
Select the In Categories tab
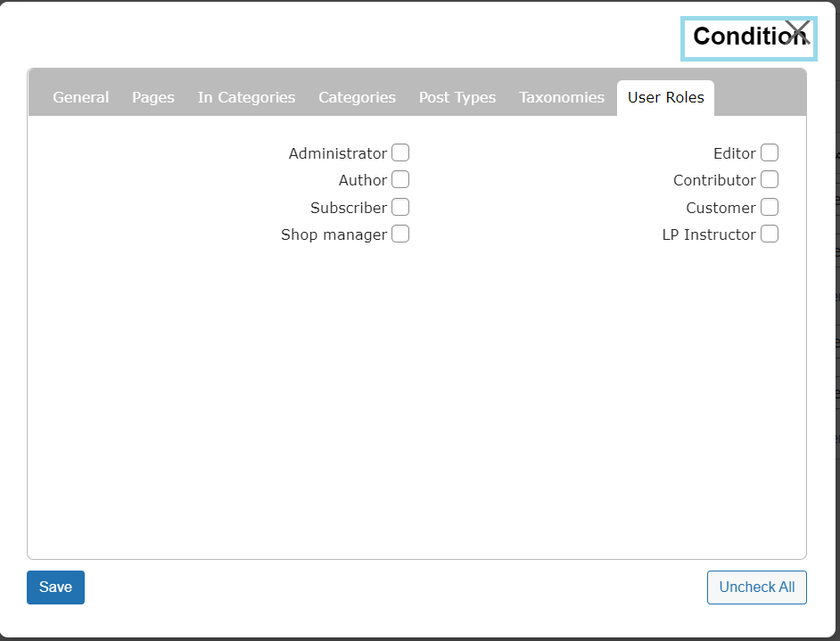point(246,98)
